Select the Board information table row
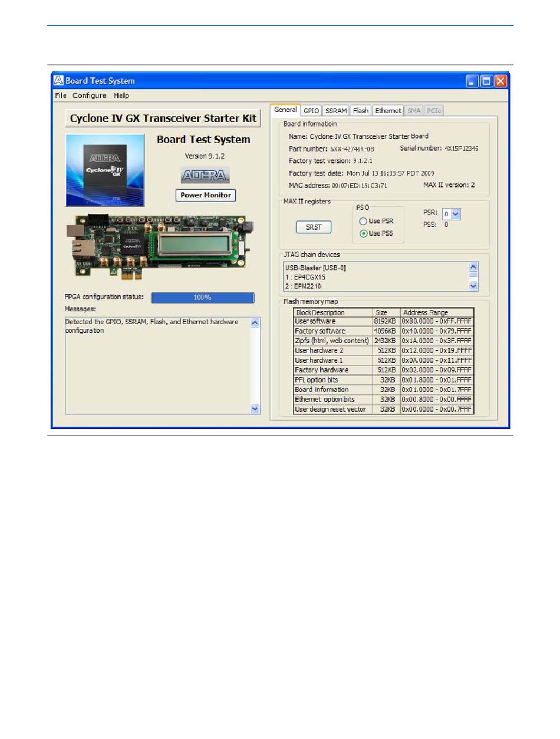 [x=383, y=390]
